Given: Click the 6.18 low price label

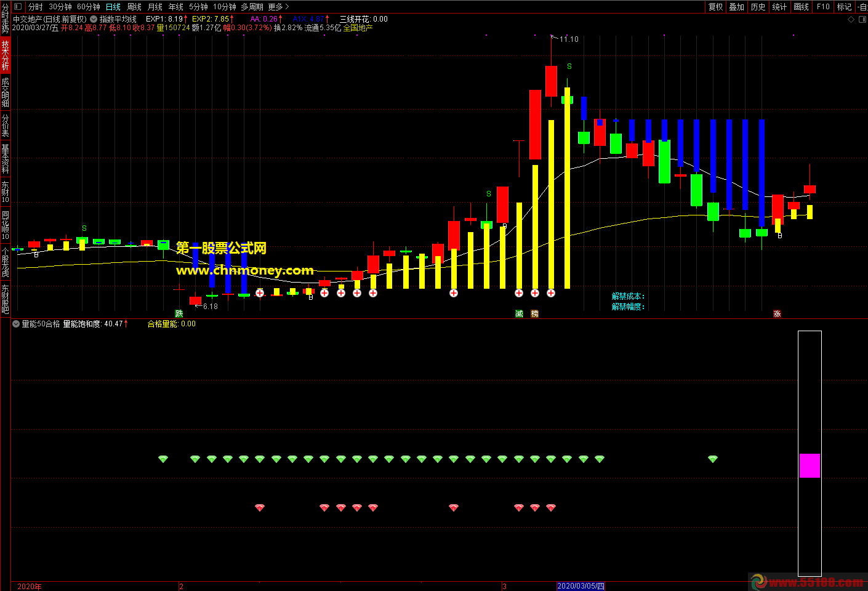Looking at the screenshot, I should point(211,306).
